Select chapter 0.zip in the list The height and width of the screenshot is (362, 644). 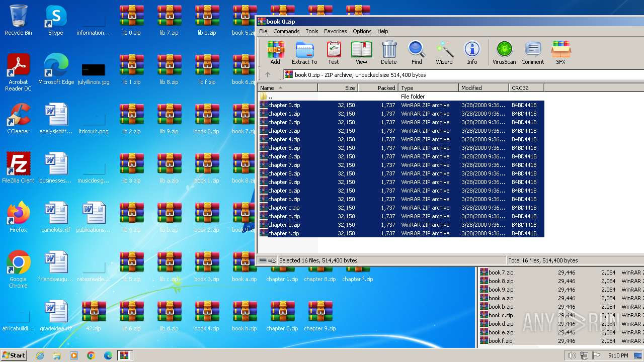(401, 105)
